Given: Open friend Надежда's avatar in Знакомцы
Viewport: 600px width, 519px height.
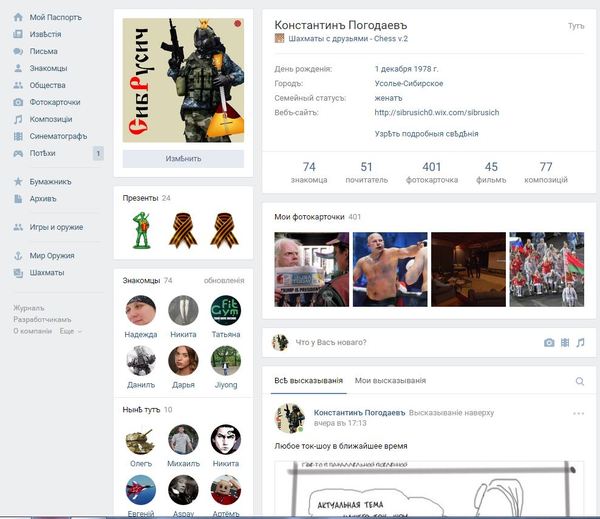Looking at the screenshot, I should (x=140, y=311).
